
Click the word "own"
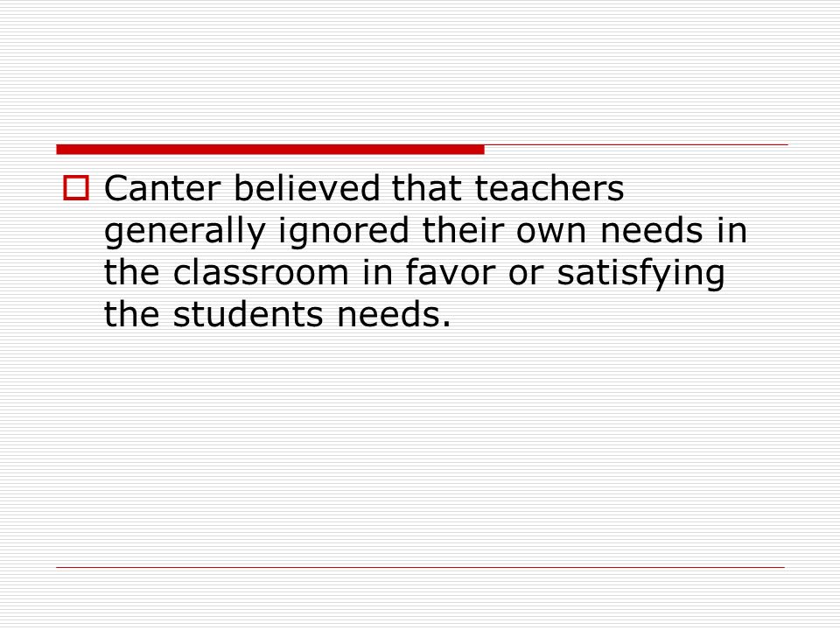pos(551,233)
